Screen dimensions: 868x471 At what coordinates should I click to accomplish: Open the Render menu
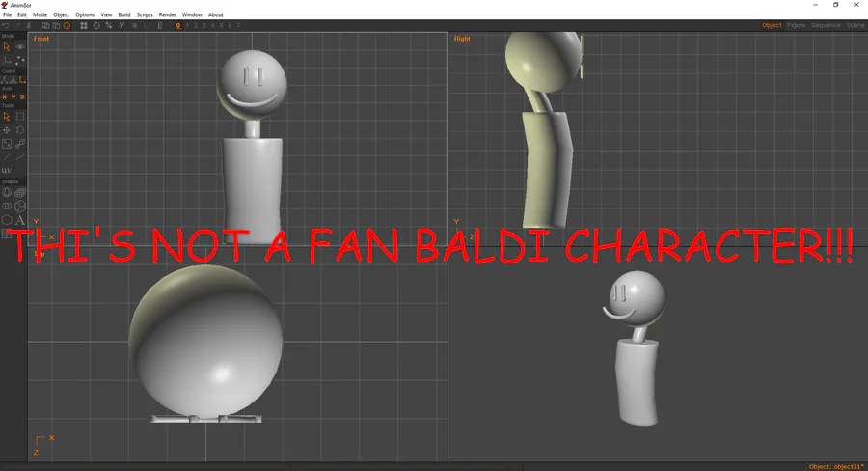coord(168,15)
